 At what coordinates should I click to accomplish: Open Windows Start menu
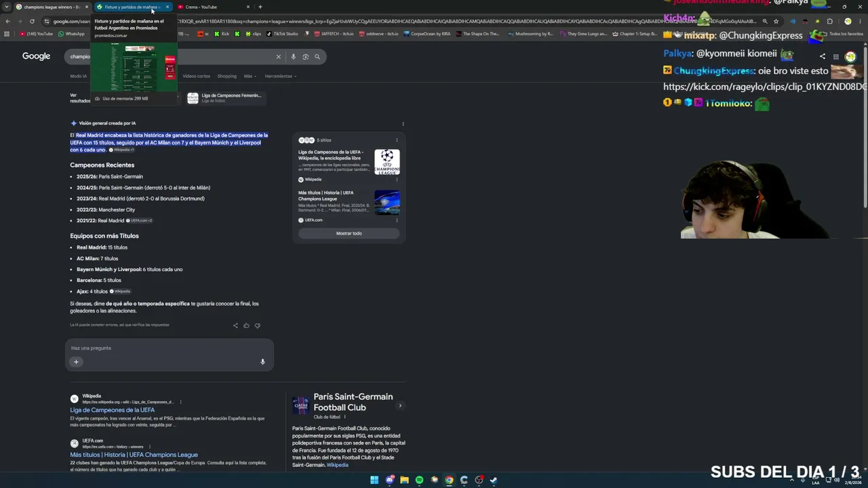click(374, 480)
